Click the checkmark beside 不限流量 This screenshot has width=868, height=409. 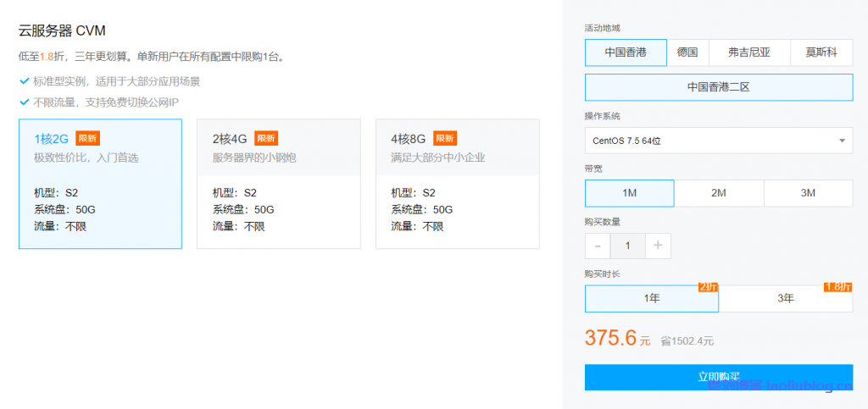[x=24, y=102]
